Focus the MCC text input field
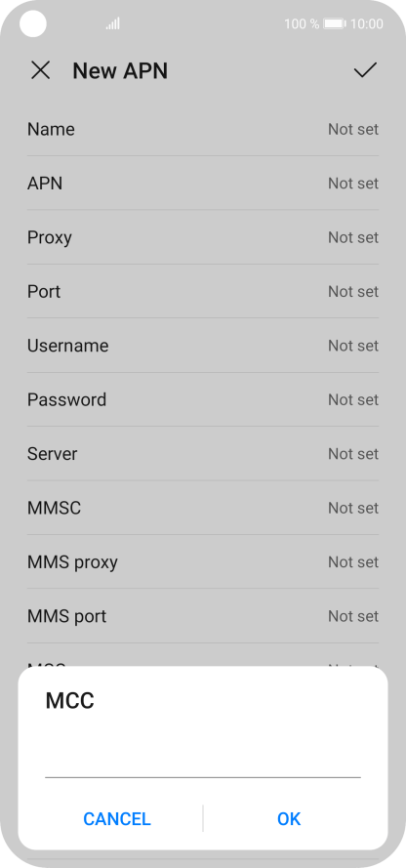The width and height of the screenshot is (406, 868). click(203, 760)
